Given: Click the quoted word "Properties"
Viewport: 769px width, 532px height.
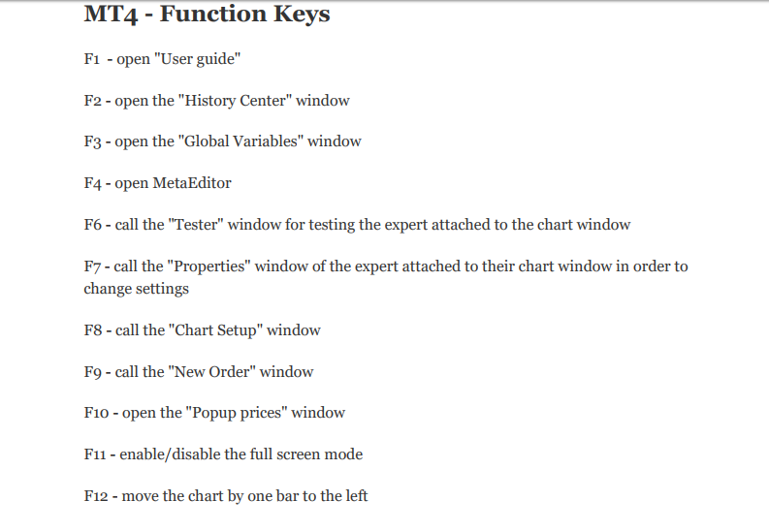Looking at the screenshot, I should coord(215,266).
